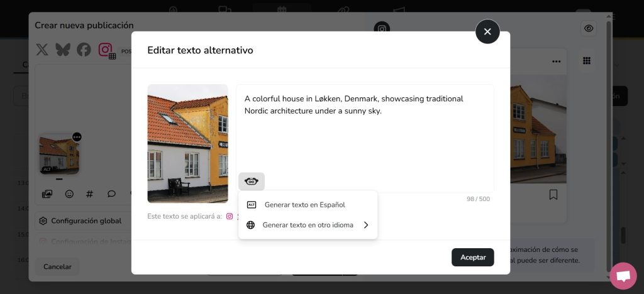The image size is (644, 294).
Task: Open the emoji picker
Action: click(69, 194)
